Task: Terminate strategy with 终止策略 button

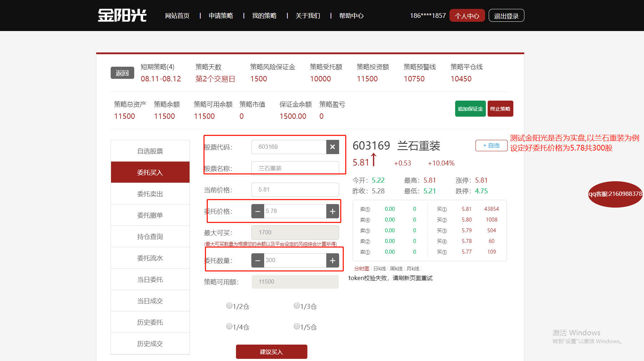Action: [x=500, y=109]
